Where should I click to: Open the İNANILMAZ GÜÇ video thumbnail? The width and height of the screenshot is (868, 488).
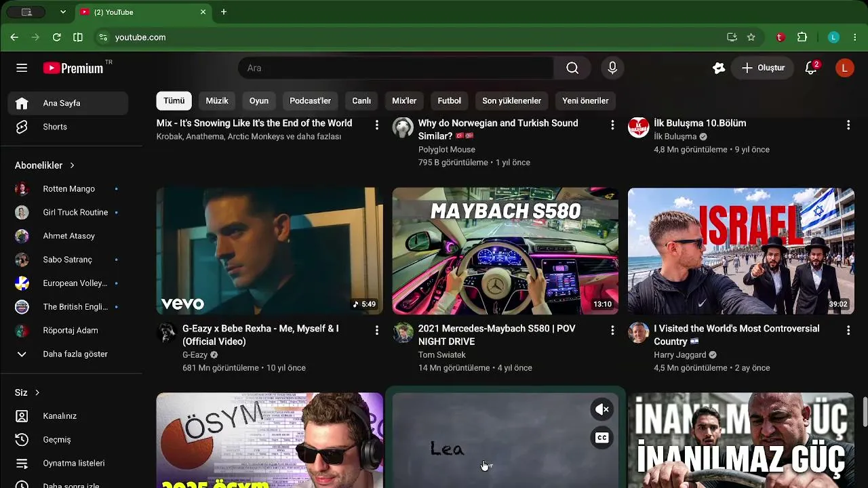[741, 441]
